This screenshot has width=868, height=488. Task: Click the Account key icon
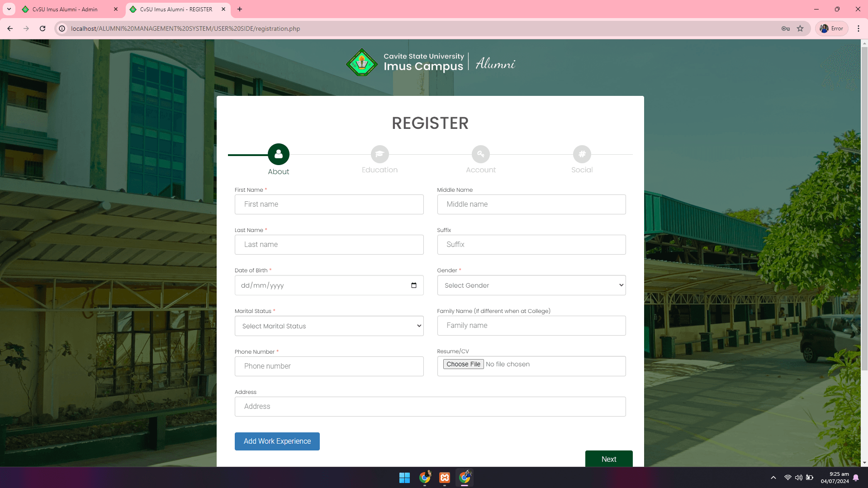[x=480, y=154]
